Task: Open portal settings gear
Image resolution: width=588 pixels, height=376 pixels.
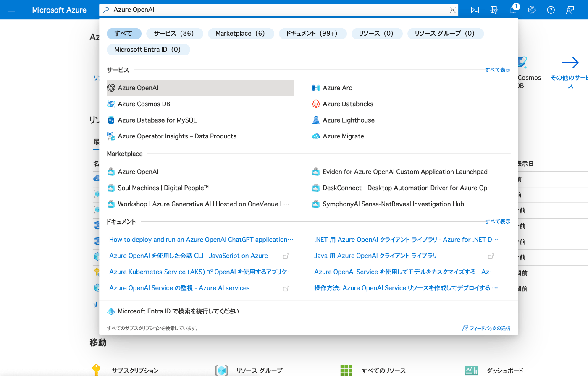Action: (532, 10)
